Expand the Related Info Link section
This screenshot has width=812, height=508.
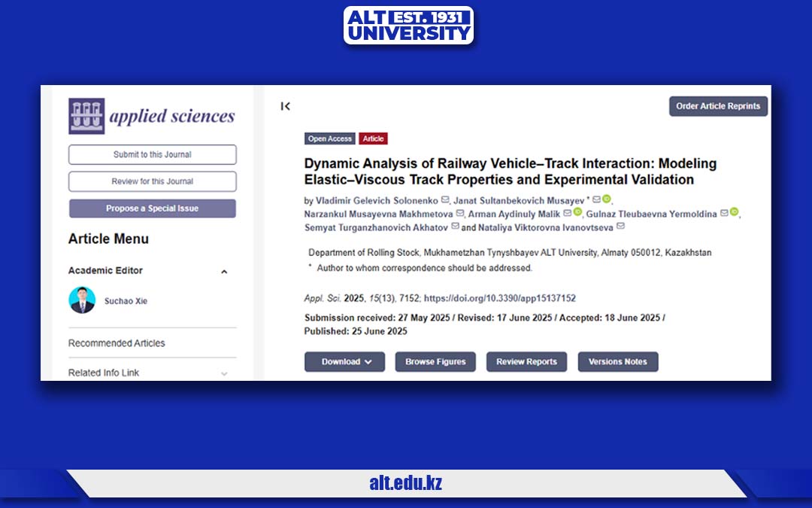coord(224,373)
